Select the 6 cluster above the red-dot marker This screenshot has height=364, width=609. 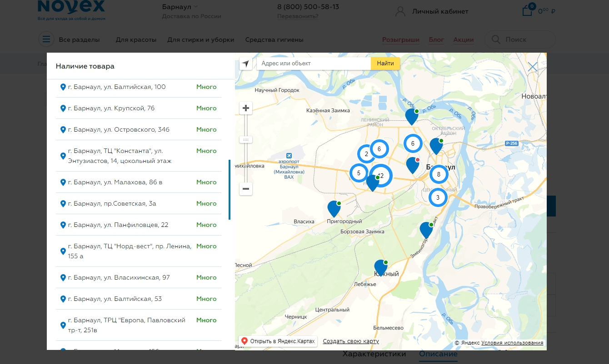coord(413,143)
